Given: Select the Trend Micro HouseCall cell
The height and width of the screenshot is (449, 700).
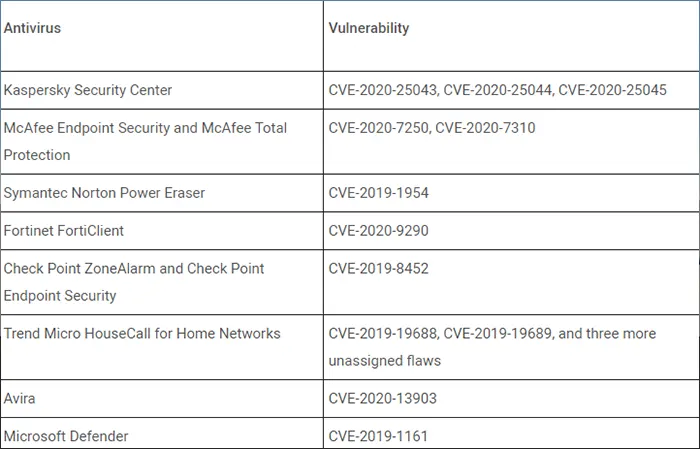Looking at the screenshot, I should (x=162, y=347).
